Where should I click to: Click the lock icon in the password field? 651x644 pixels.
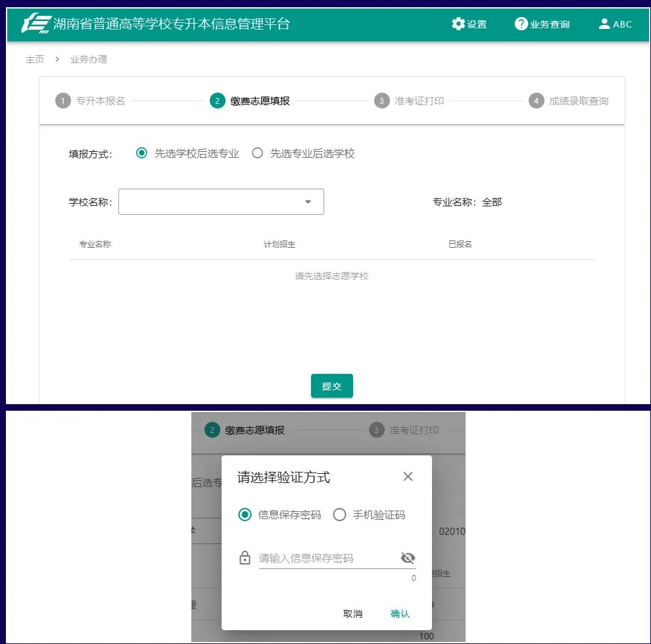pos(245,558)
